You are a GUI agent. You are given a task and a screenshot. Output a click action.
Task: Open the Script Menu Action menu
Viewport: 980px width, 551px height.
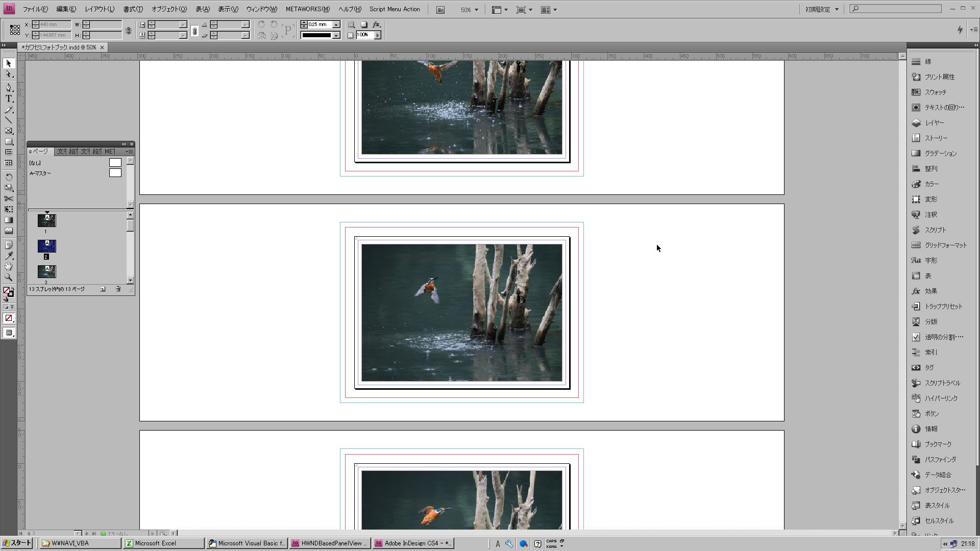coord(395,9)
